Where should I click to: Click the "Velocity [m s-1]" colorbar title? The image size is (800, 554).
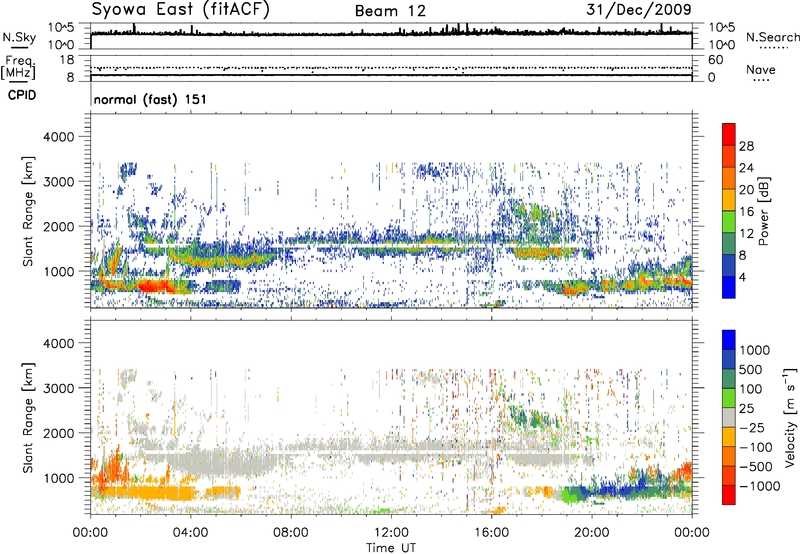point(790,417)
